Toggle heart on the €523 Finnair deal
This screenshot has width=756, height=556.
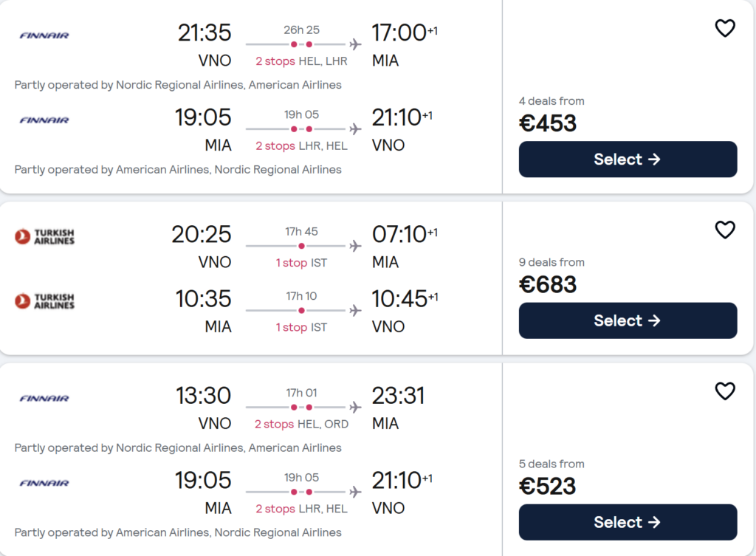tap(725, 391)
